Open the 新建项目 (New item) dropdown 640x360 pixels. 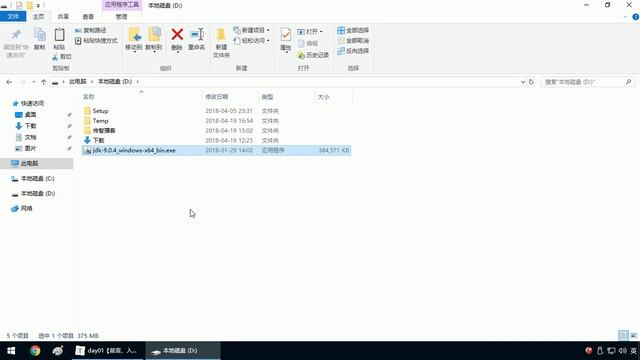tap(268, 30)
